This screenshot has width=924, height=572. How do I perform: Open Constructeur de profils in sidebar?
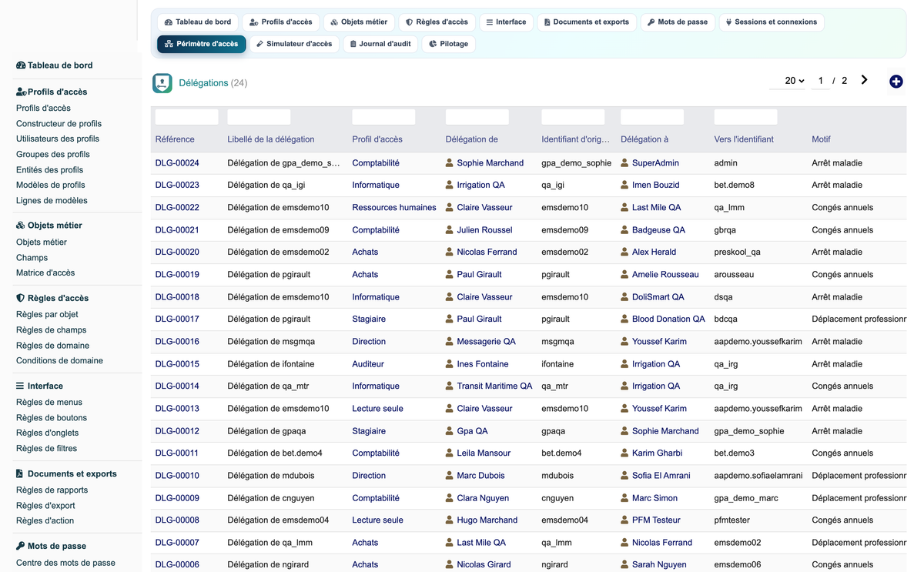coord(59,124)
